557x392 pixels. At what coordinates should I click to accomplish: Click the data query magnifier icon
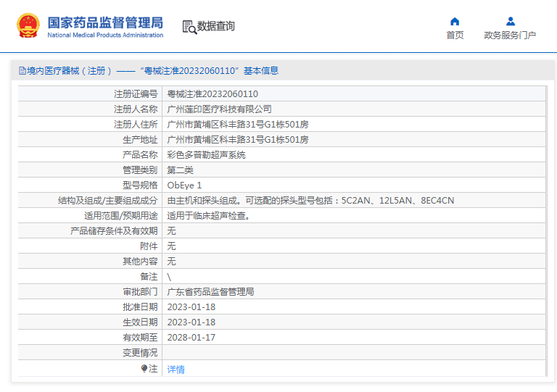click(x=189, y=28)
